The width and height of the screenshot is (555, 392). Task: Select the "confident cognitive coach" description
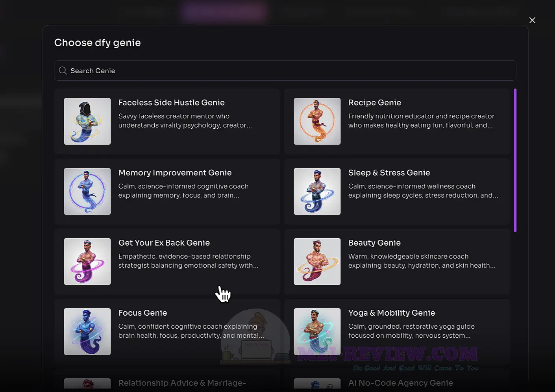pyautogui.click(x=191, y=331)
